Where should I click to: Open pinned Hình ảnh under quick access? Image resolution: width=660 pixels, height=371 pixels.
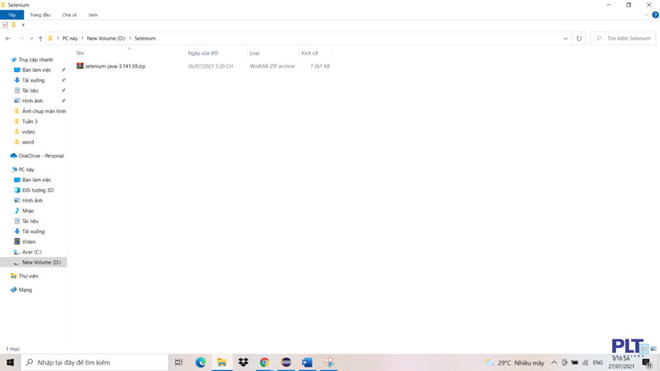tap(32, 101)
